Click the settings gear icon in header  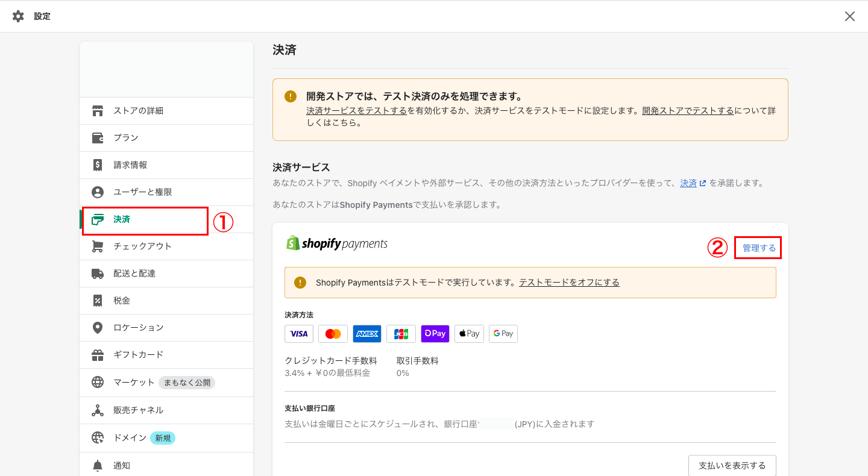tap(18, 16)
